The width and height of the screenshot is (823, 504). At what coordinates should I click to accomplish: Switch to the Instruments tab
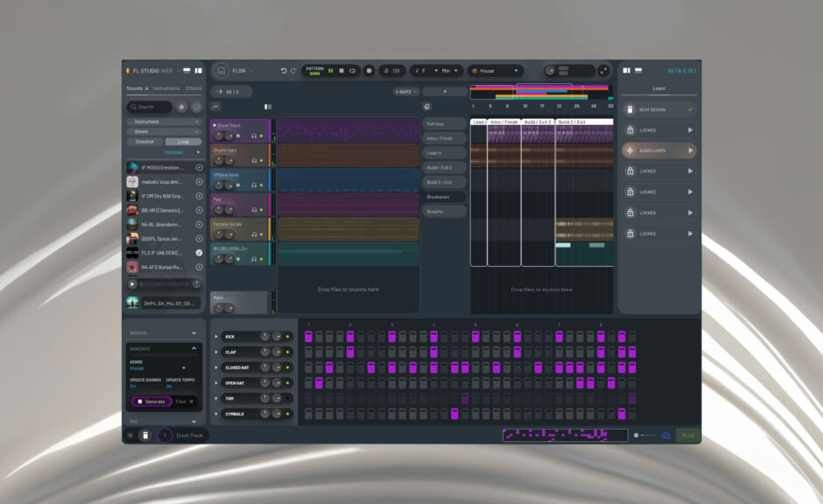click(166, 87)
